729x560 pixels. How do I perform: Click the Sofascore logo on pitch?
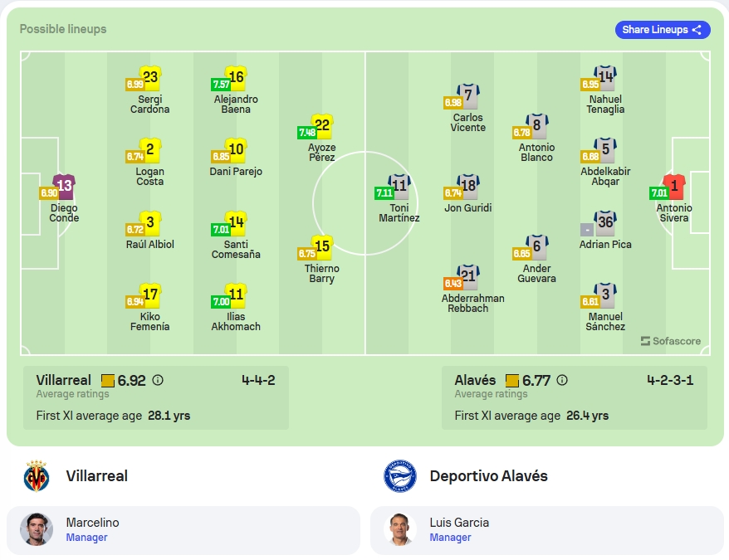point(670,341)
